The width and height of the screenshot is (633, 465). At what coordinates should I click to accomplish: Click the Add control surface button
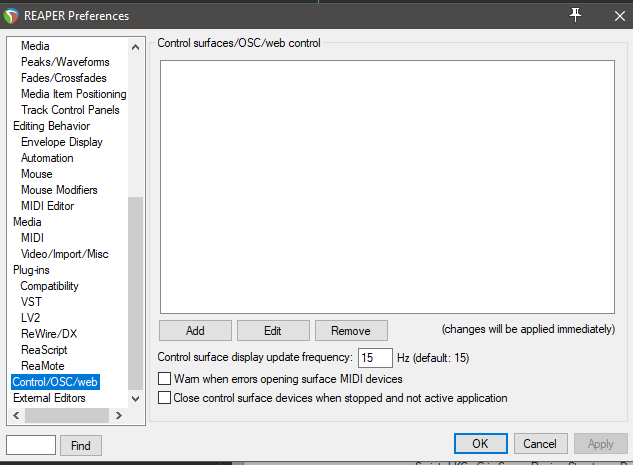tap(195, 331)
